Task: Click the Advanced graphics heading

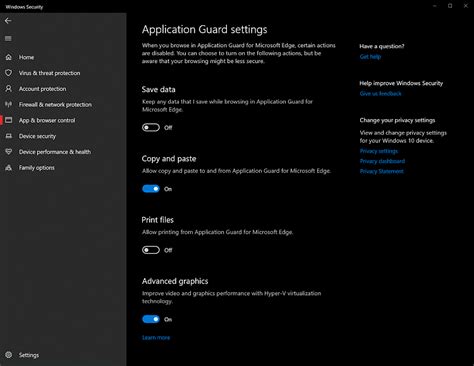Action: pos(175,281)
